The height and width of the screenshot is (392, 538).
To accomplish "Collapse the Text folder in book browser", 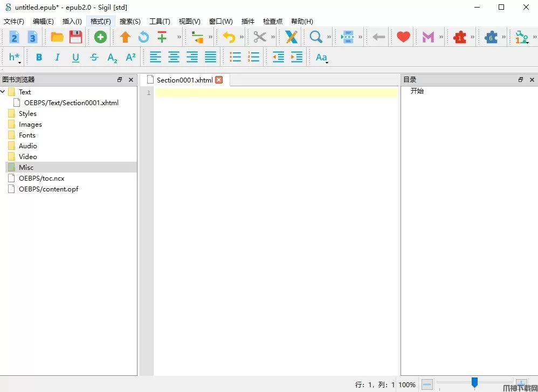I will pyautogui.click(x=3, y=92).
